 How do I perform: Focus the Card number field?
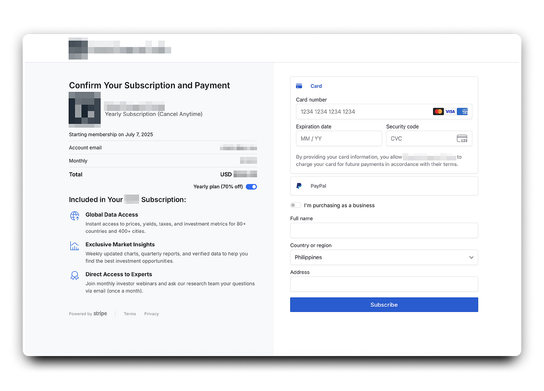(x=384, y=111)
